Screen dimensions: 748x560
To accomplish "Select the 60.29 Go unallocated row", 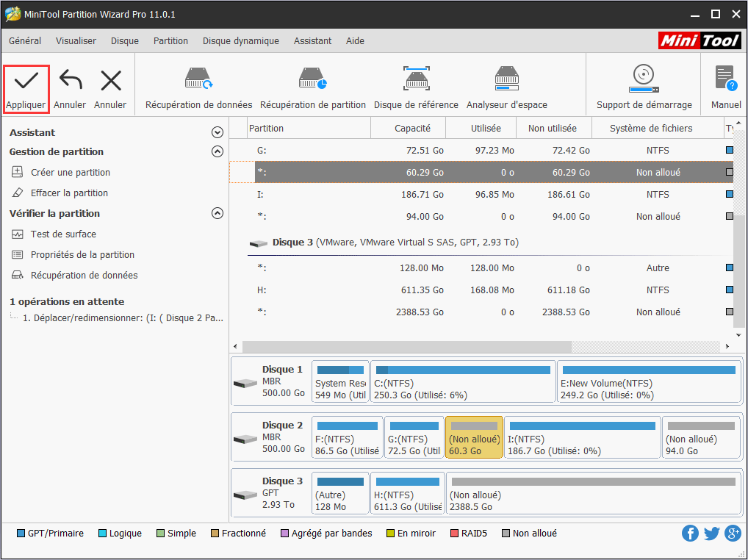I will (482, 172).
